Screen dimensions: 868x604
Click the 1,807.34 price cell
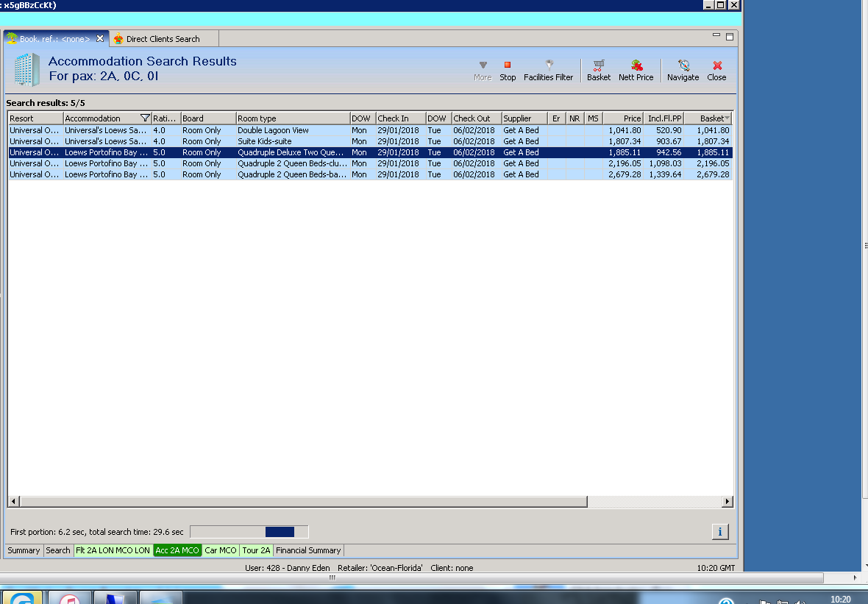(x=625, y=141)
